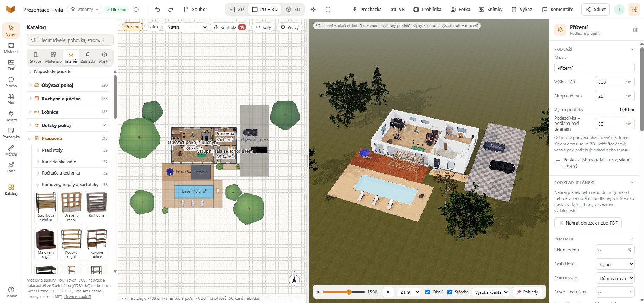
Task: Select the Výběr selection tool
Action: pos(11,30)
